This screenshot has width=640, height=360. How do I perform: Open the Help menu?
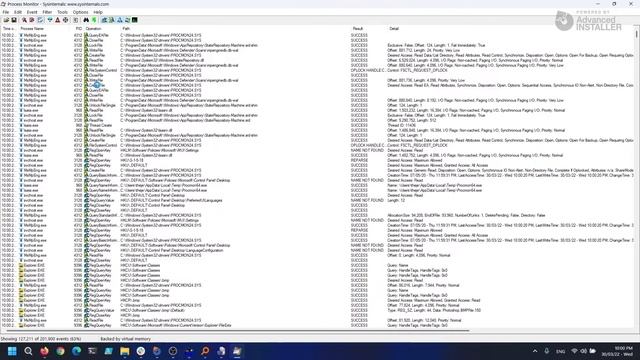98,12
